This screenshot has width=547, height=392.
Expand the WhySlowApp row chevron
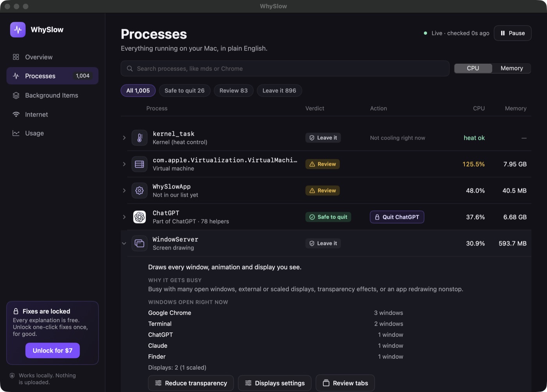tap(124, 190)
